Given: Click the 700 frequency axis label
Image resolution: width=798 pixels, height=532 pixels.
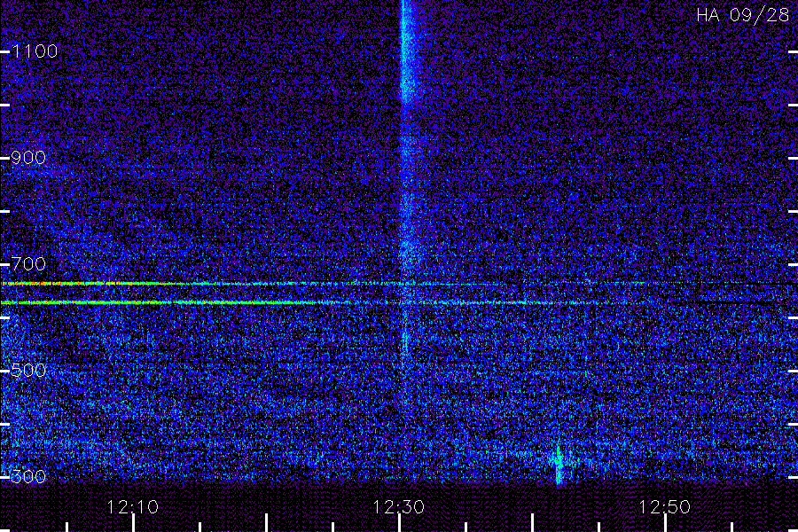Looking at the screenshot, I should pyautogui.click(x=28, y=264).
